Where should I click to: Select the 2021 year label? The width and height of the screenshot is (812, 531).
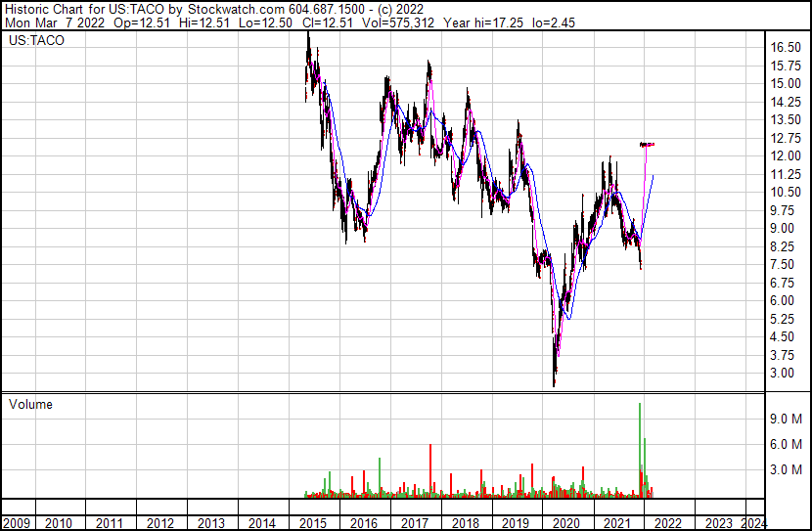pyautogui.click(x=617, y=523)
